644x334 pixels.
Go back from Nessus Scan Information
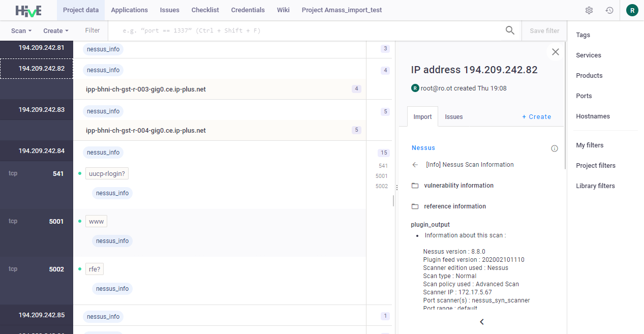point(415,165)
